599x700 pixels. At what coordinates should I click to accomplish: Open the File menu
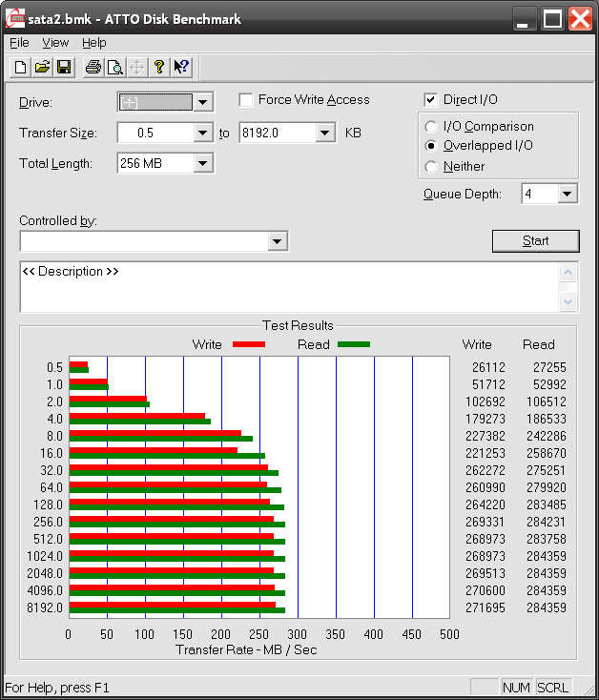pyautogui.click(x=19, y=43)
